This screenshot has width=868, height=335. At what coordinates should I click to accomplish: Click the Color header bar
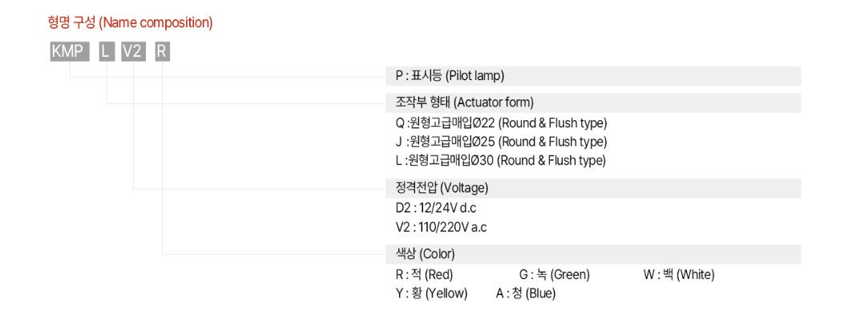pyautogui.click(x=593, y=254)
